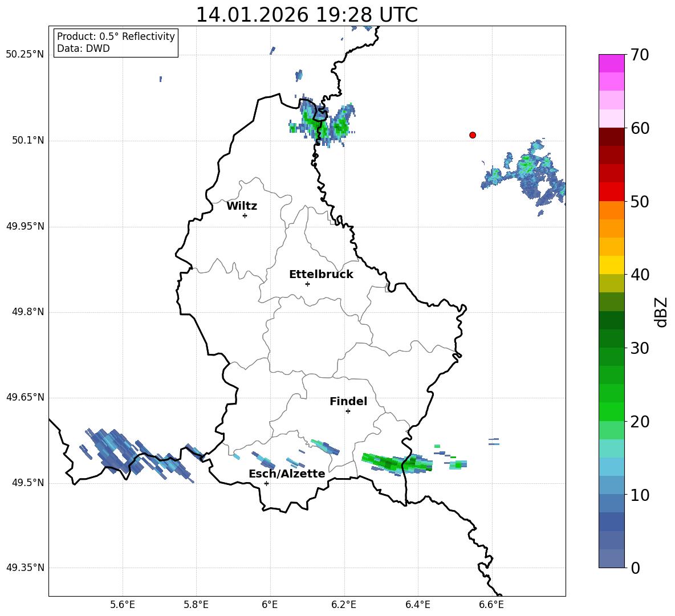Click the map title showing 14.01.2026 19:28 UTC
Viewport: 675px width, 616px height.
click(x=307, y=15)
